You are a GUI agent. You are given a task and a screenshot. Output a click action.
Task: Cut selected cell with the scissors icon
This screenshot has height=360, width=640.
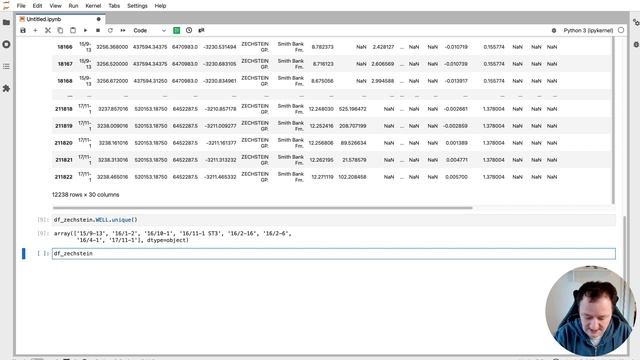tap(48, 30)
